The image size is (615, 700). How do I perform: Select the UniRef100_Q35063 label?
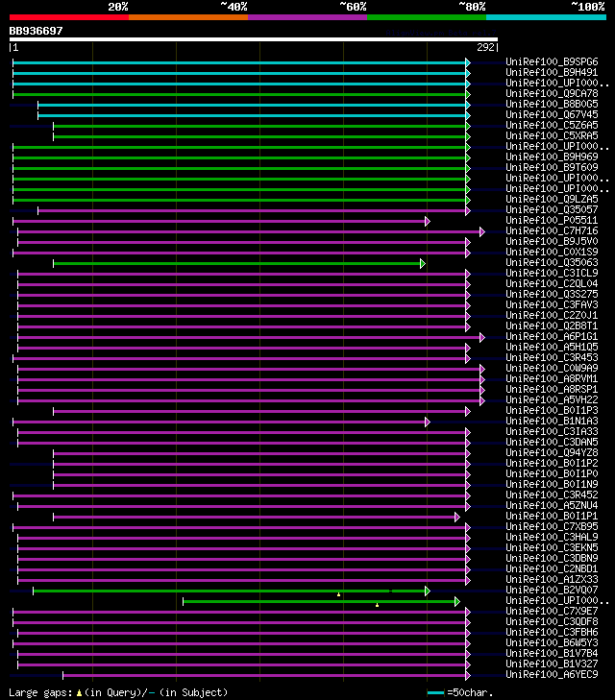[552, 262]
